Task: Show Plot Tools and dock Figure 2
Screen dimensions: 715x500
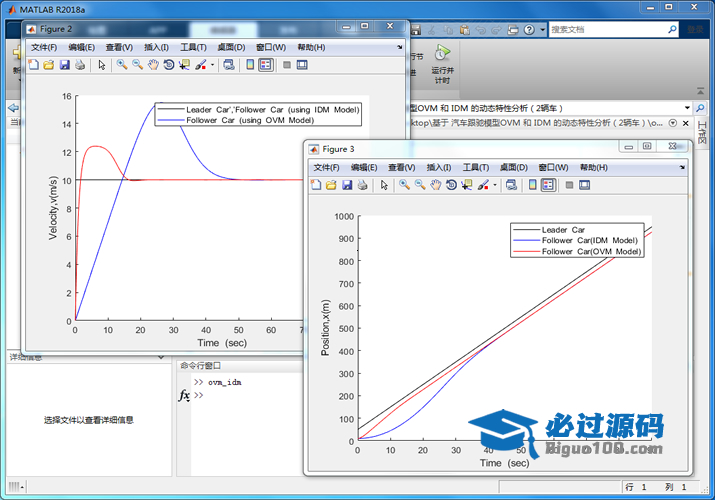Action: 302,65
